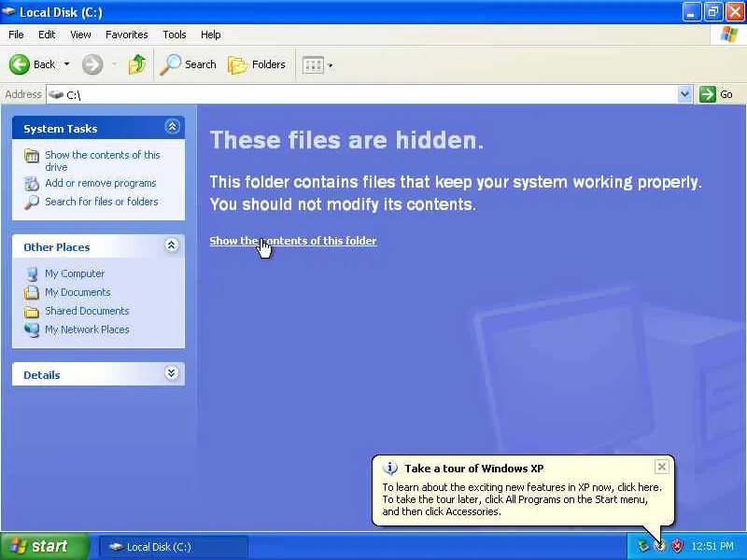The height and width of the screenshot is (560, 747).
Task: Click the Windows XP tour tray icon
Action: tap(660, 546)
